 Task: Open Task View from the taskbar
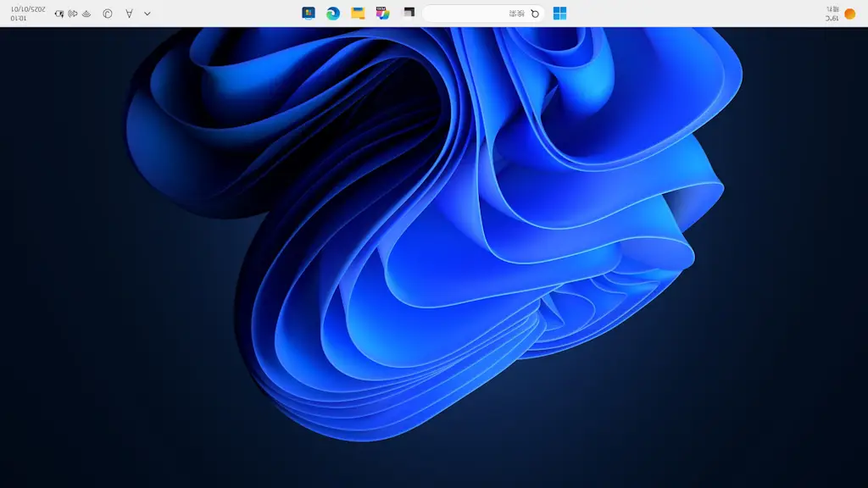tap(409, 14)
